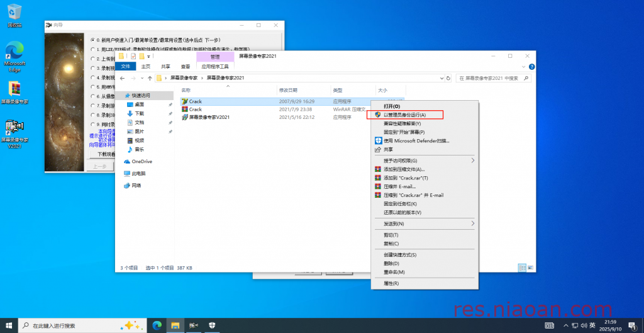
Task: Click the share icon beside 共享
Action: (x=378, y=150)
